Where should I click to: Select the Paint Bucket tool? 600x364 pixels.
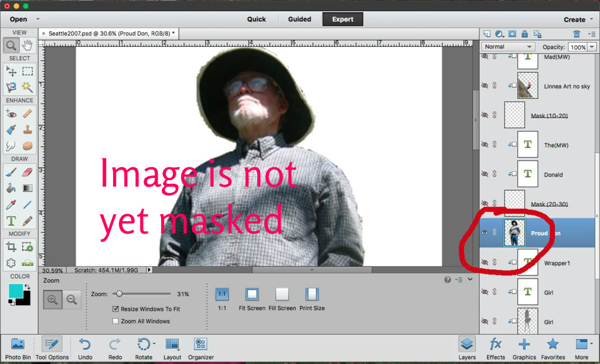click(x=11, y=188)
